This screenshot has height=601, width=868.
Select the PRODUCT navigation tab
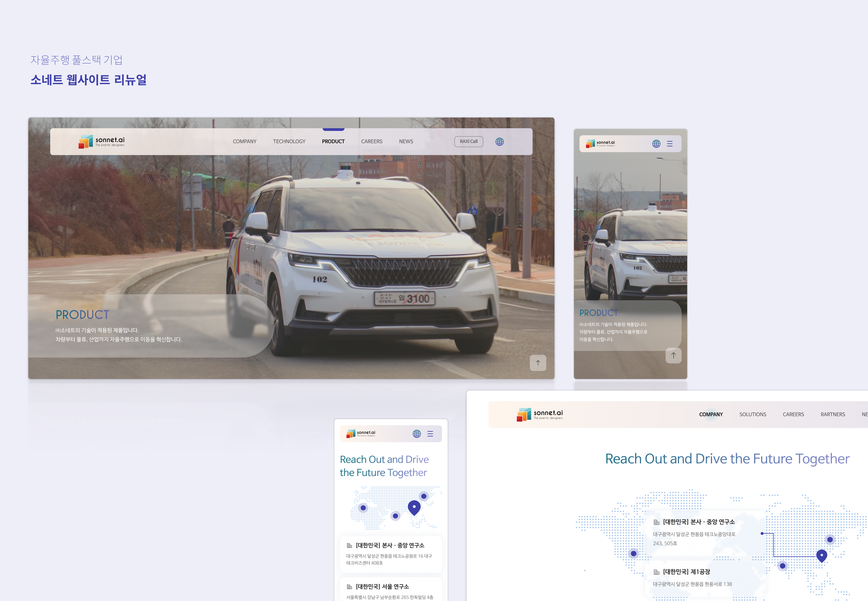333,142
